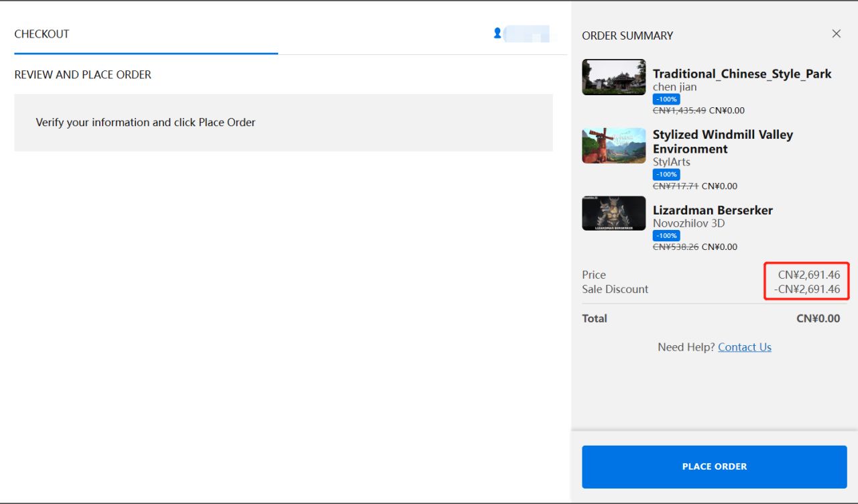The image size is (858, 504).
Task: Click the Sale Discount label
Action: click(615, 290)
